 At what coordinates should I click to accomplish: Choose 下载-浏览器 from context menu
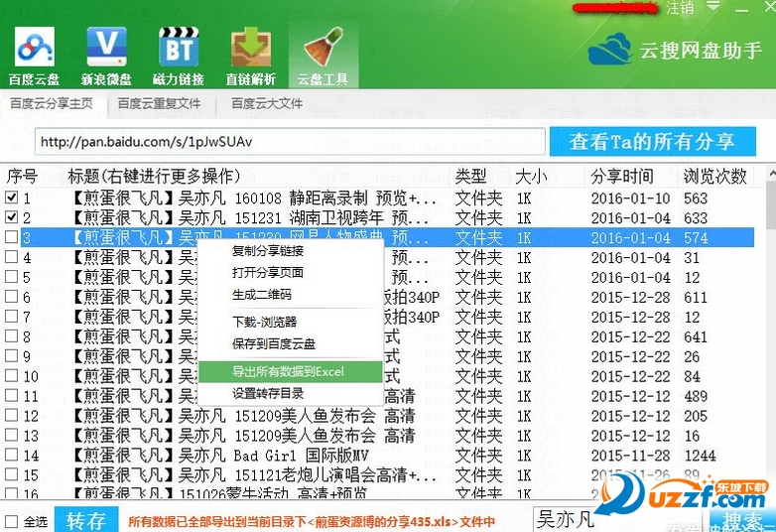tap(290, 323)
